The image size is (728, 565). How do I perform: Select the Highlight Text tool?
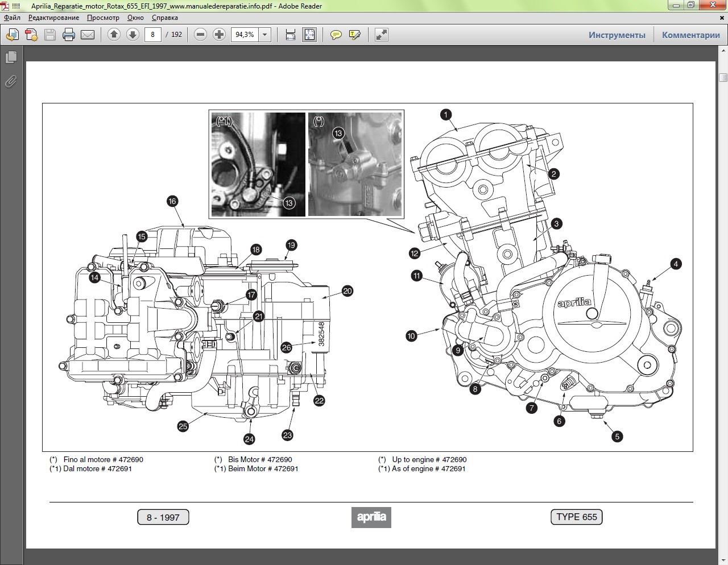point(355,35)
